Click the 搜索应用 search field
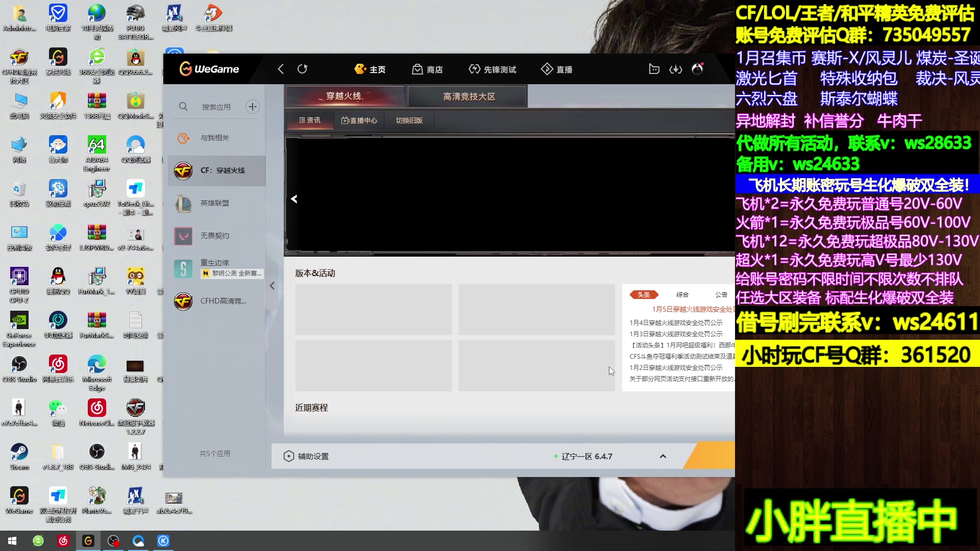The height and width of the screenshot is (551, 980). coord(216,107)
